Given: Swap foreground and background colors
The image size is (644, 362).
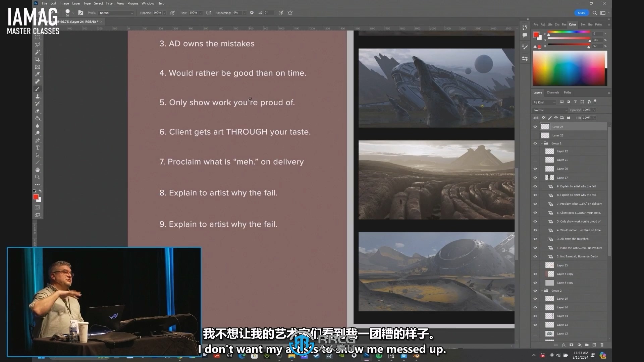Looking at the screenshot, I should click(x=40, y=191).
